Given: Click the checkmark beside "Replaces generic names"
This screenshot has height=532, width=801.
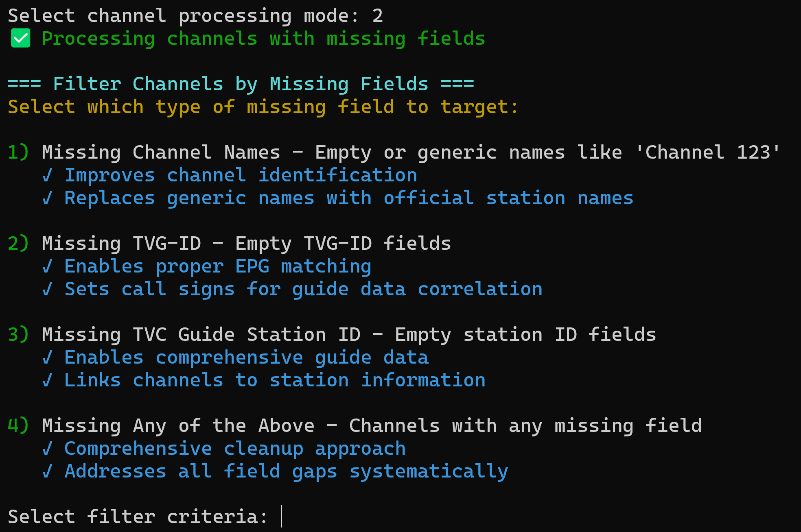Looking at the screenshot, I should (x=47, y=198).
